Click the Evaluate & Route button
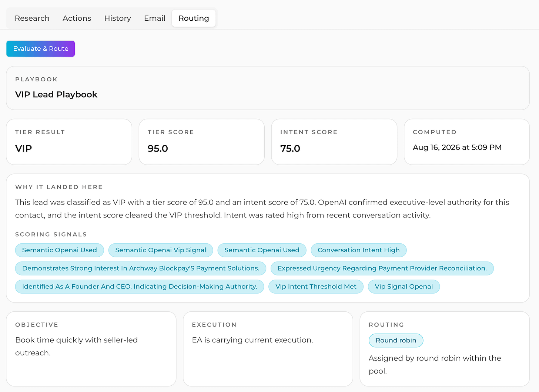Image resolution: width=539 pixels, height=392 pixels. pos(40,48)
